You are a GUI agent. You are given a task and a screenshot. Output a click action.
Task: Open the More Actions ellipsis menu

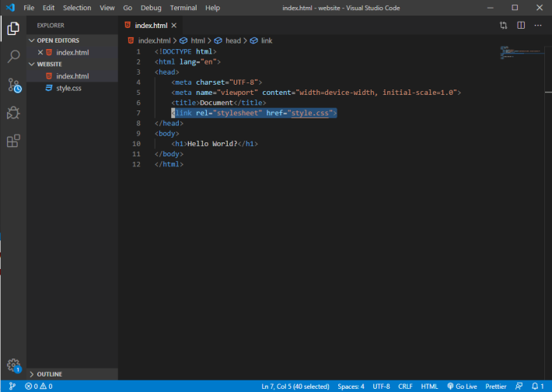click(538, 26)
